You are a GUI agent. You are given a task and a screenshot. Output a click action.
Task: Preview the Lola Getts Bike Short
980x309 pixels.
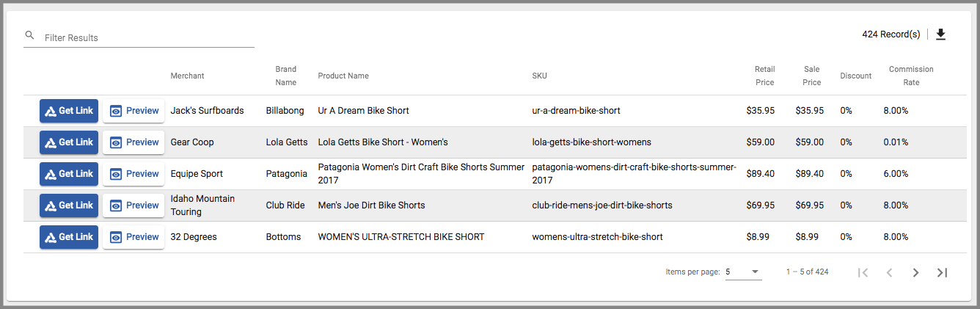click(134, 142)
